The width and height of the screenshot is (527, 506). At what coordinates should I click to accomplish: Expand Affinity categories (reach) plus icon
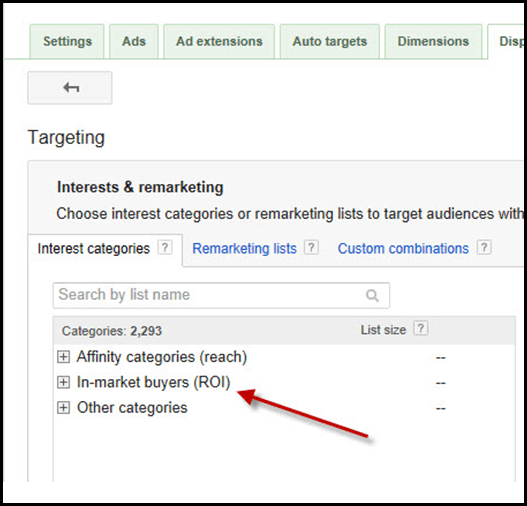(63, 357)
